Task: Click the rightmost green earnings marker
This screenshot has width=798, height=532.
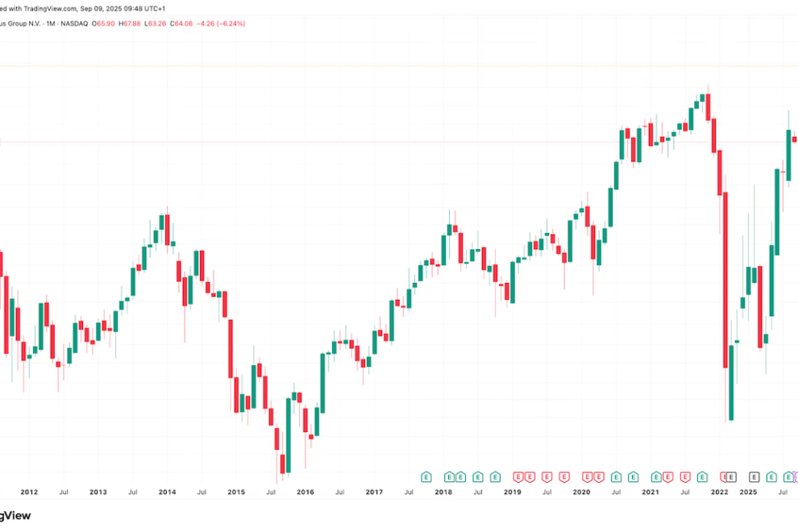Action: 787,477
